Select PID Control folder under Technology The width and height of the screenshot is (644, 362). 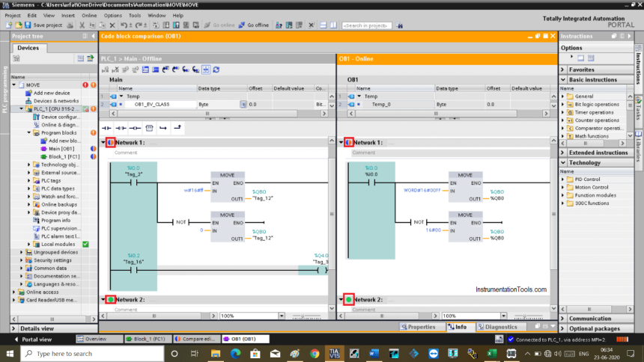click(587, 180)
